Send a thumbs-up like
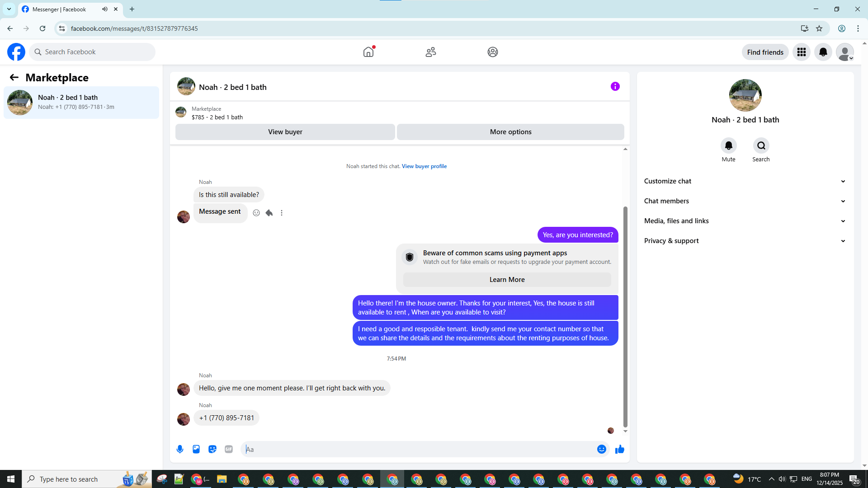 click(619, 449)
